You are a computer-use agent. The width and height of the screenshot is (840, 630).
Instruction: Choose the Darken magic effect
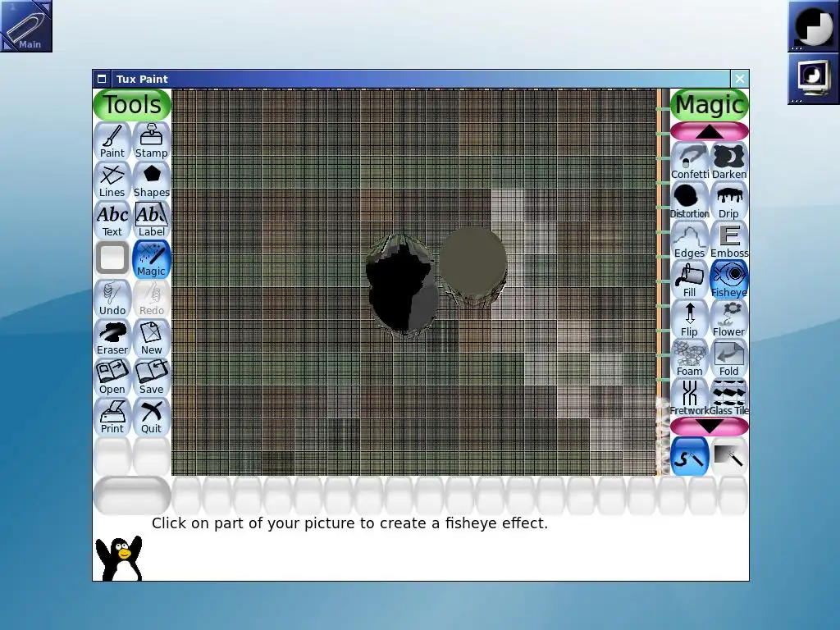tap(729, 162)
